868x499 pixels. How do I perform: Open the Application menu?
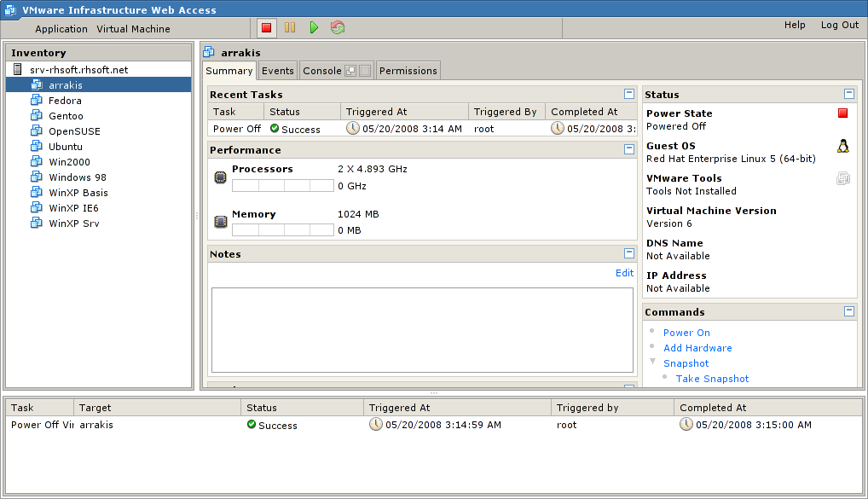[x=61, y=29]
